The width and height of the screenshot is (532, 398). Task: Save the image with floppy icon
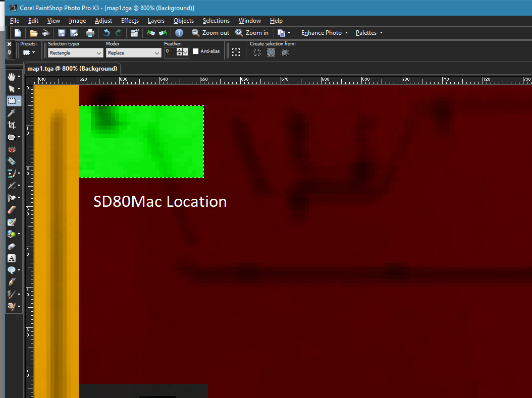[62, 33]
